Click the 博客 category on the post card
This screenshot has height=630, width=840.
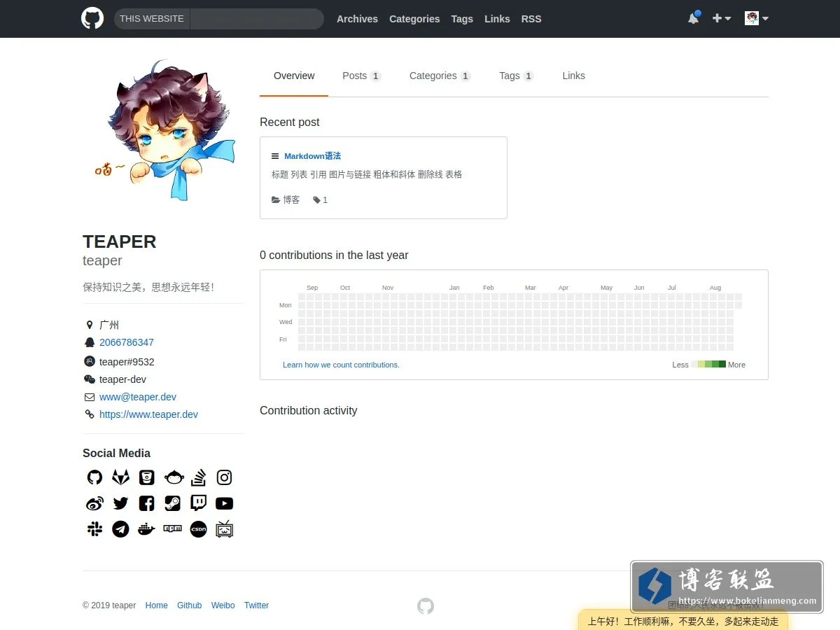pos(286,200)
